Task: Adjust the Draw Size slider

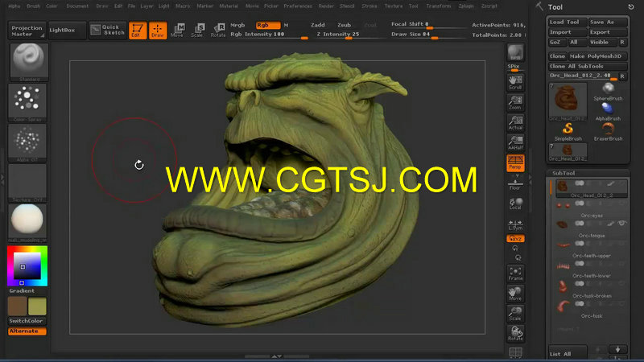Action: click(x=427, y=35)
